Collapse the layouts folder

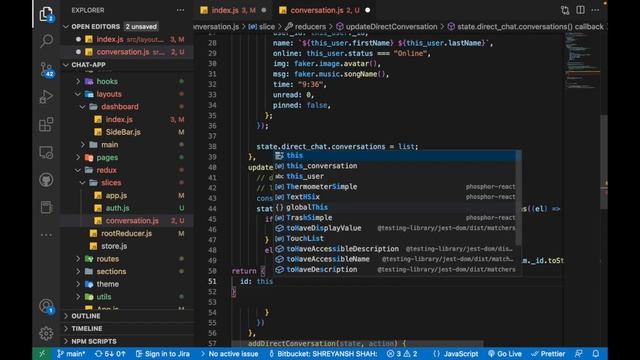point(109,94)
